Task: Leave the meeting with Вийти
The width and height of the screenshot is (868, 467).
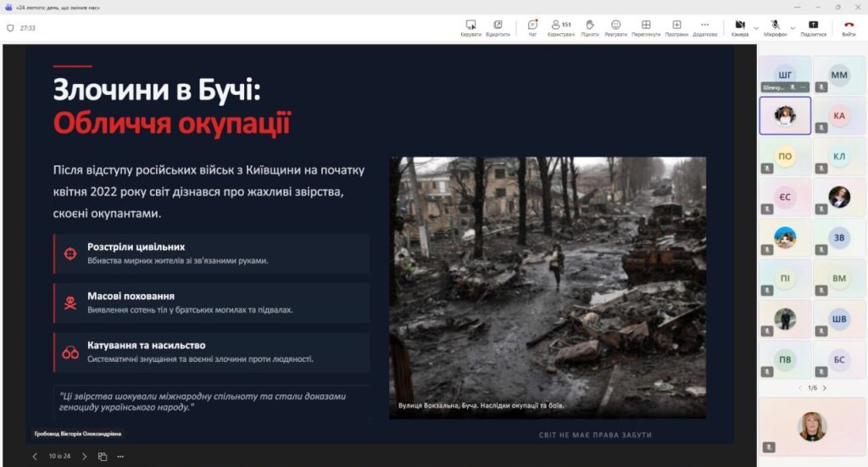Action: [x=849, y=28]
